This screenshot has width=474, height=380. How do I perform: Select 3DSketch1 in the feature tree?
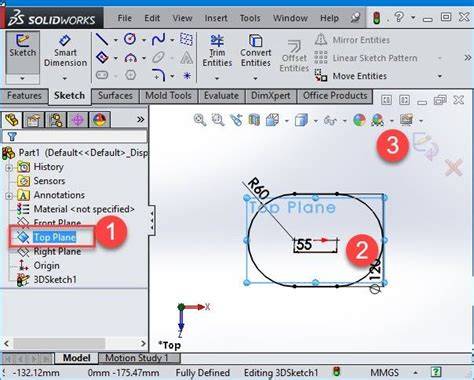(x=55, y=280)
